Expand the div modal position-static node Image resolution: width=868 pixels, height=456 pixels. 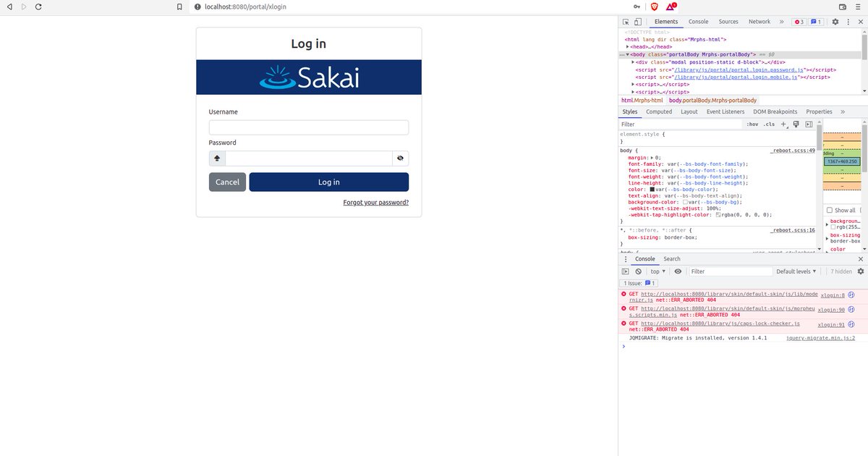[634, 62]
